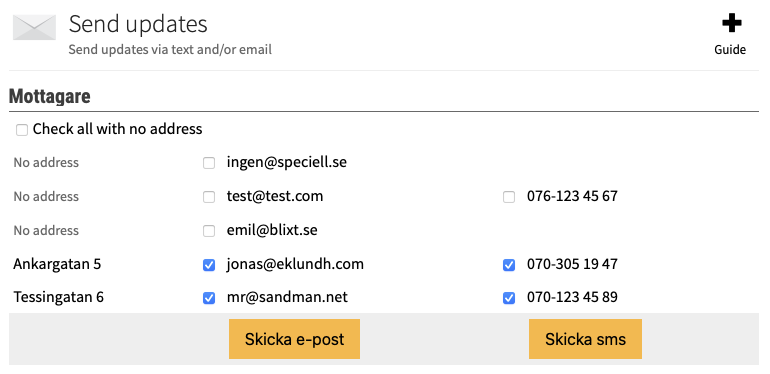Viewport: 770px width, 374px height.
Task: Check the test@test.com email checkbox
Action: 209,197
